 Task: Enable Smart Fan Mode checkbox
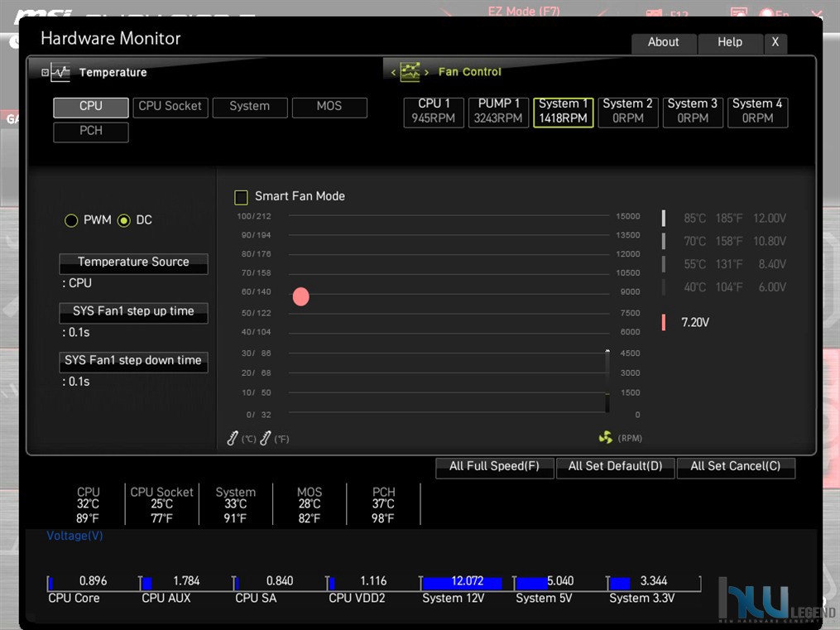click(x=241, y=197)
